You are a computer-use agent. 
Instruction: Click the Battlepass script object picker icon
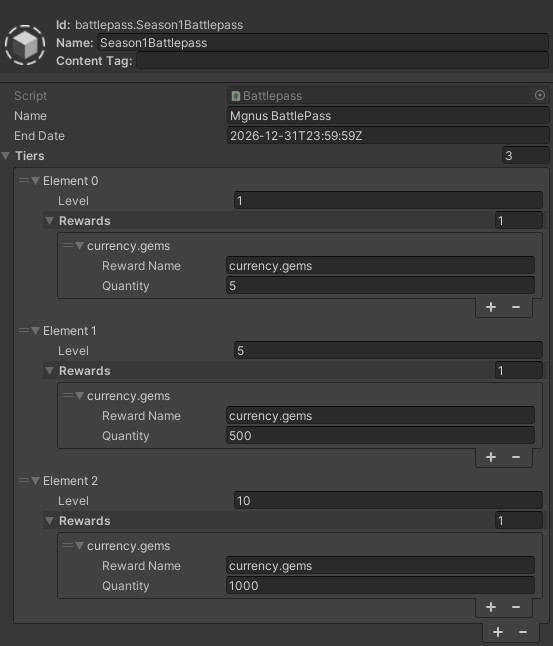pyautogui.click(x=539, y=96)
